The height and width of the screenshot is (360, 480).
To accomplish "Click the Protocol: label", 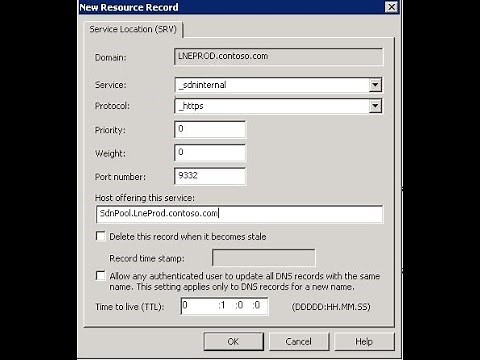I will [x=112, y=106].
